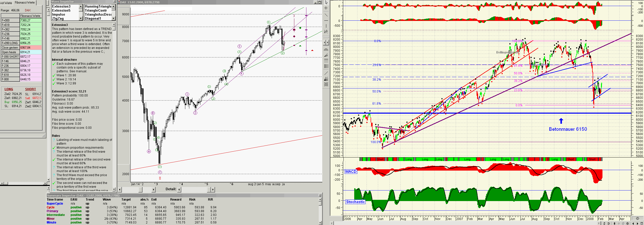Close the Wave Inspector panel
Viewport: 644px width, 225px height.
tap(114, 2)
